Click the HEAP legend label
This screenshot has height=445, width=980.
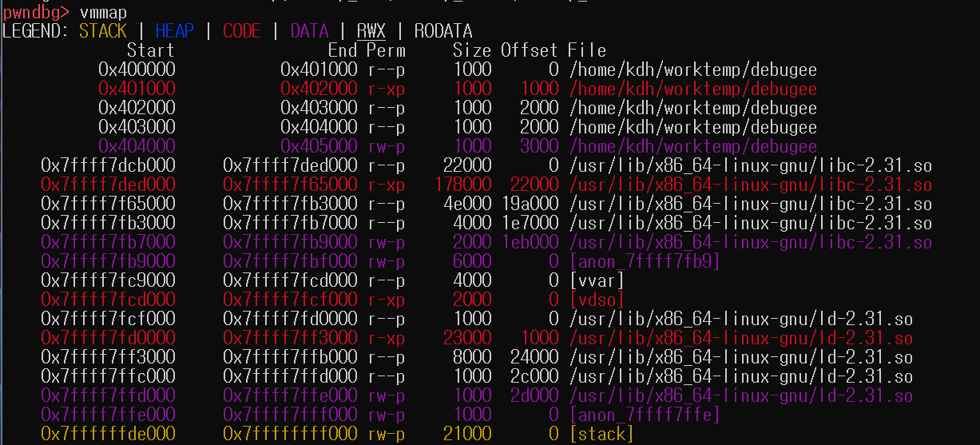(x=174, y=31)
